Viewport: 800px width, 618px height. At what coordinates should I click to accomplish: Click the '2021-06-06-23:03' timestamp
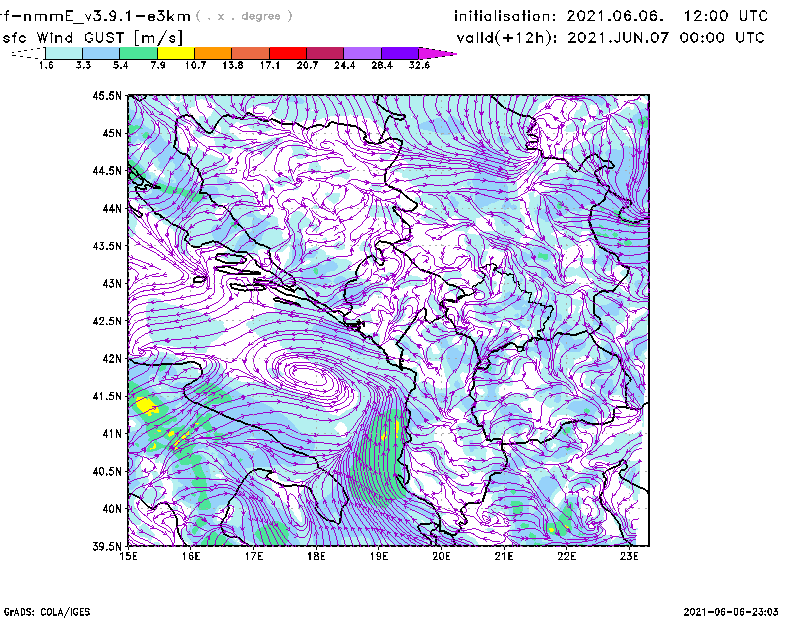pos(731,612)
